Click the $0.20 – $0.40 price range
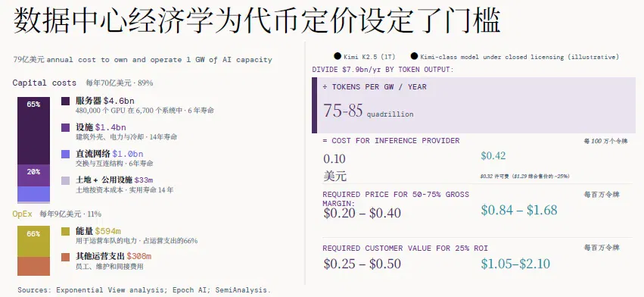The image size is (644, 297). pos(362,213)
